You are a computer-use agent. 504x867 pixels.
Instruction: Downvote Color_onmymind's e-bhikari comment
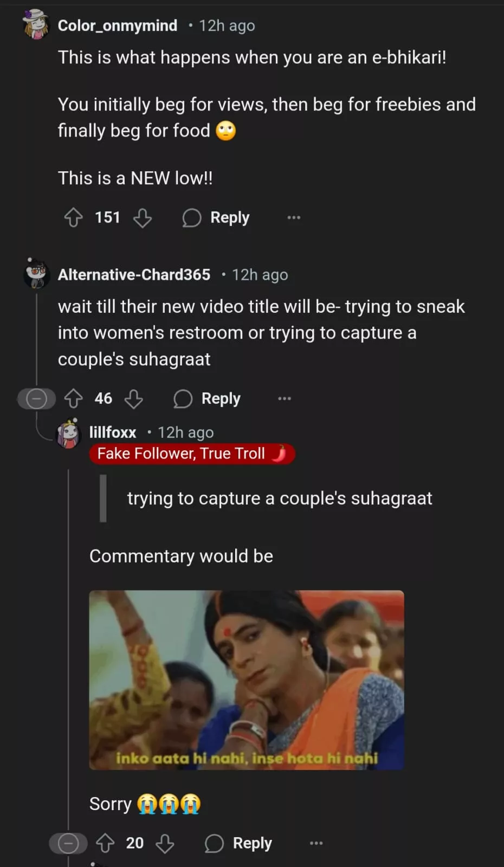[x=143, y=218]
